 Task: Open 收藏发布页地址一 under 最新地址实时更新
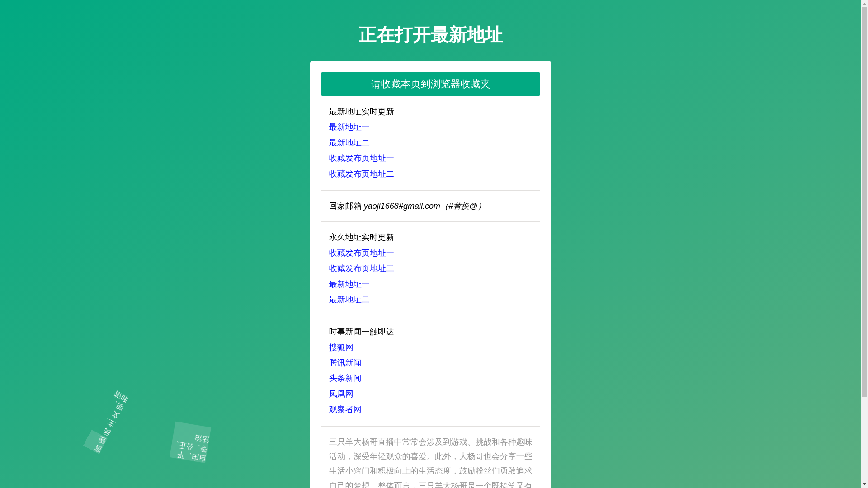[361, 159]
